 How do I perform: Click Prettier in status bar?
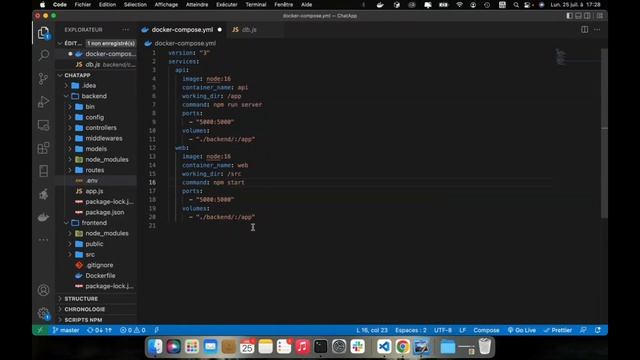pyautogui.click(x=558, y=330)
